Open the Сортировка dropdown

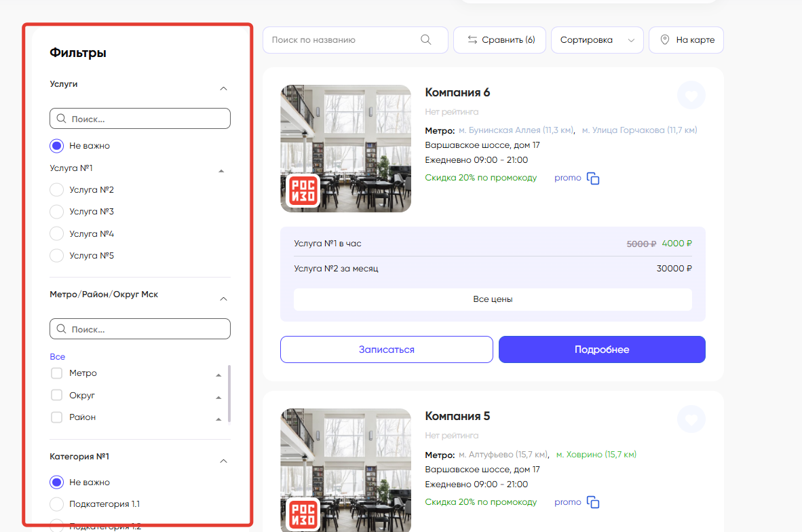(597, 40)
